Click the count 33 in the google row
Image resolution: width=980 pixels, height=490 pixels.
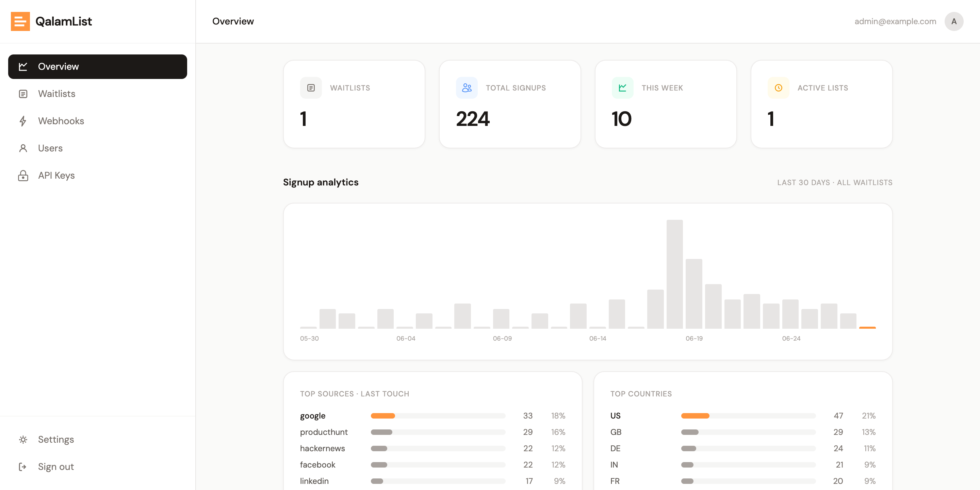coord(528,416)
